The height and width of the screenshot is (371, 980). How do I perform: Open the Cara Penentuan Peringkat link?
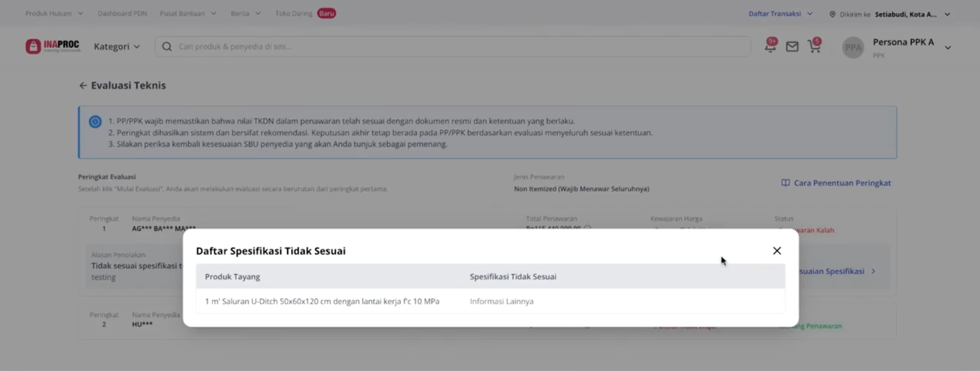click(836, 183)
